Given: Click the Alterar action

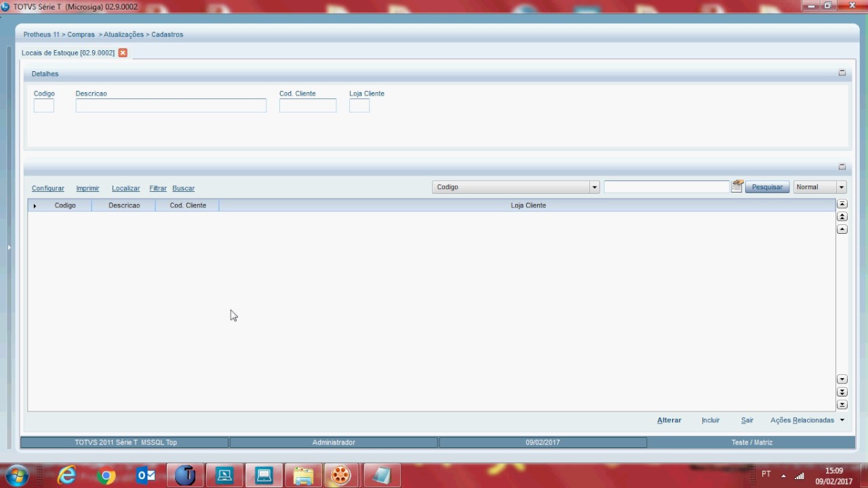Looking at the screenshot, I should 669,420.
